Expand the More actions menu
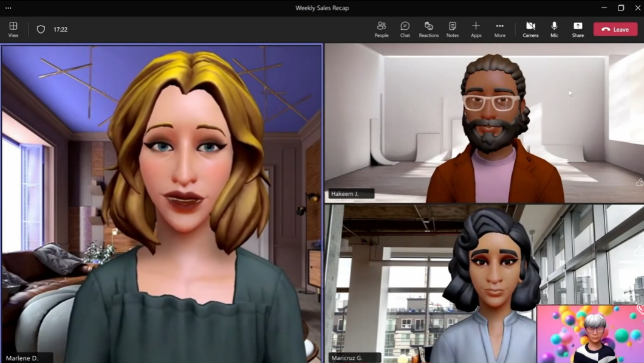644x363 pixels. pyautogui.click(x=499, y=29)
